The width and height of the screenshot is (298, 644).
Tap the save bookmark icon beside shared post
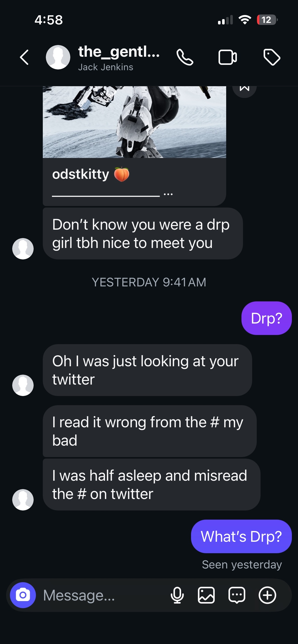(x=245, y=89)
